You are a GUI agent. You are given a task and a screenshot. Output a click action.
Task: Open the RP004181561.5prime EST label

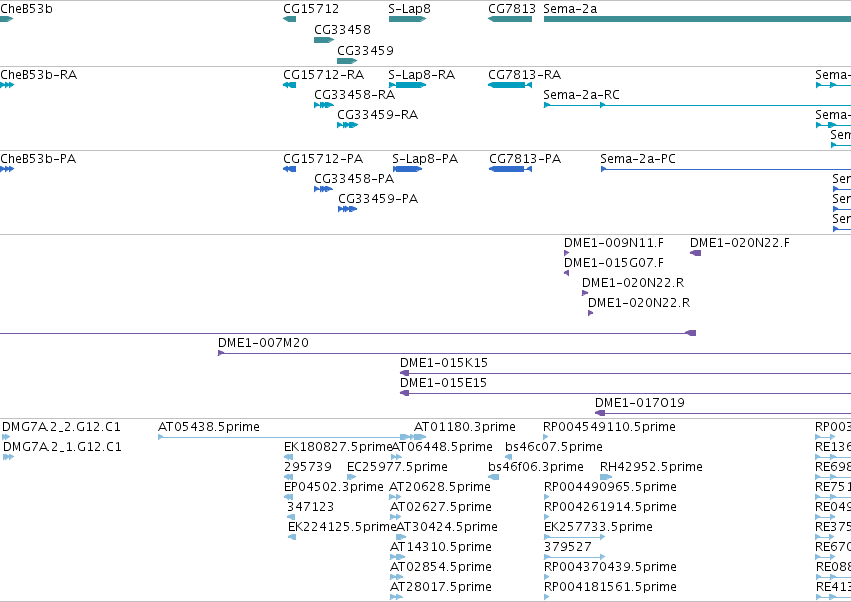coord(610,588)
